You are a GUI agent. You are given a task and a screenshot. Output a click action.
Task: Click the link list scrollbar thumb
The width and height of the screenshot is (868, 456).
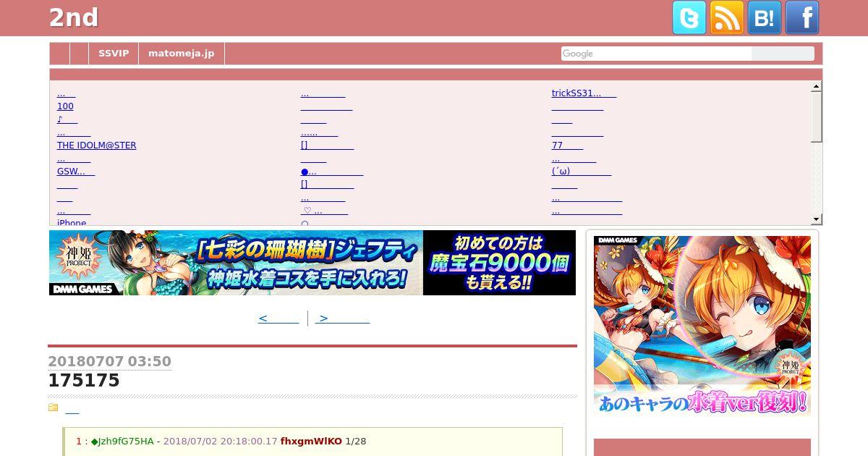[817, 117]
